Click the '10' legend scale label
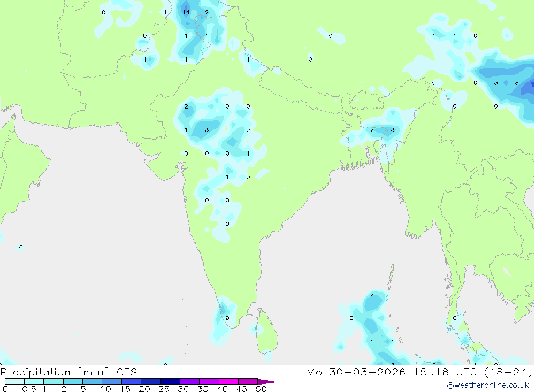The image size is (535, 392). (106, 389)
